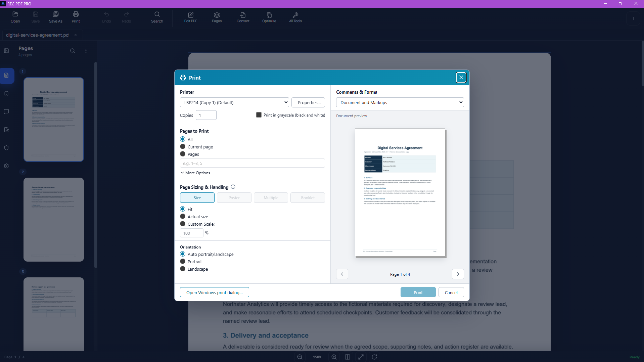Select the Size tab in Page Sizing
644x362 pixels.
(197, 198)
